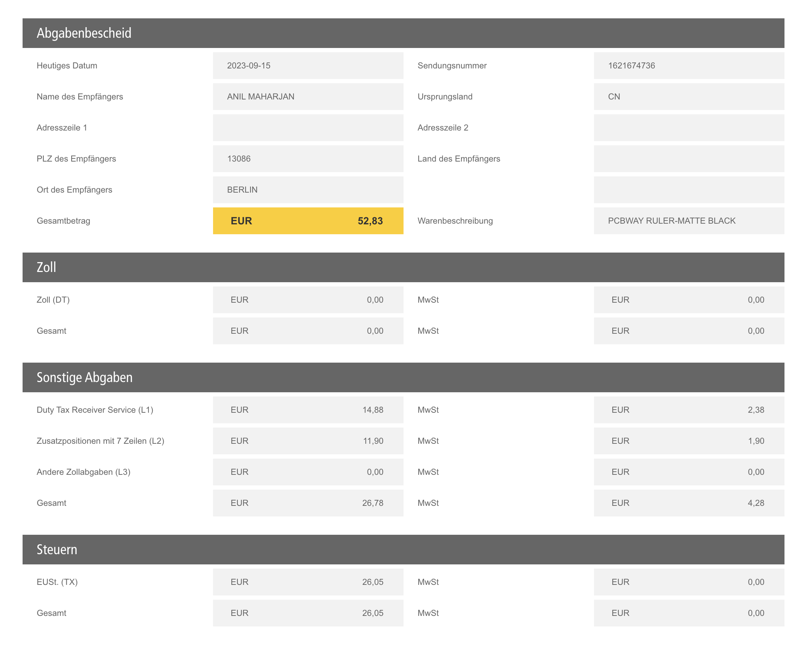Click the empty Adresszeile 1 field

[x=308, y=128]
